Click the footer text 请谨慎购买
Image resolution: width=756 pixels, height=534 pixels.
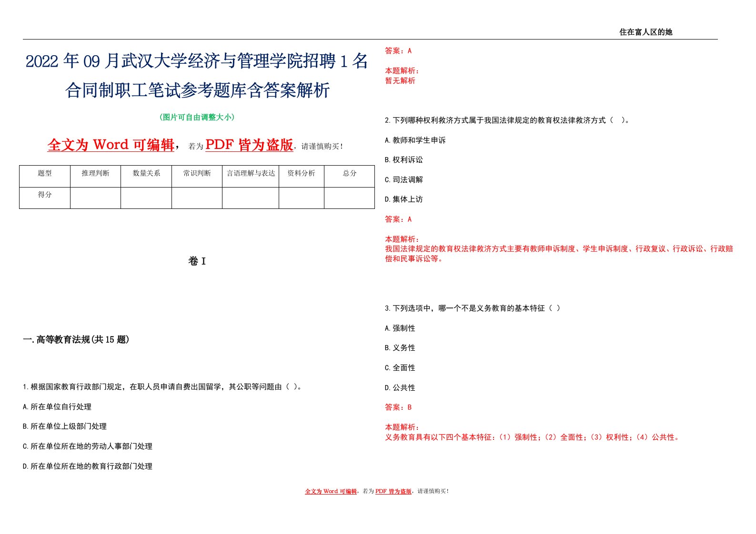tap(433, 491)
